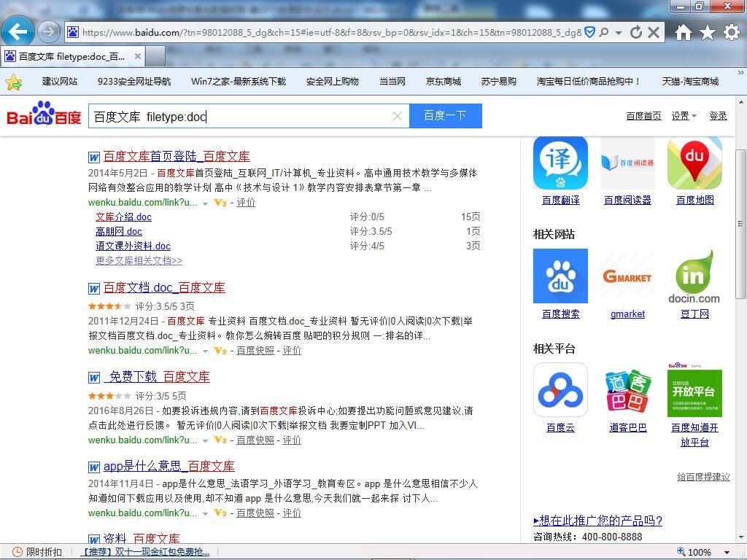Viewport: 747px width, 560px height.
Task: Click the Baidu paw favicon in address bar
Action: pos(73,32)
